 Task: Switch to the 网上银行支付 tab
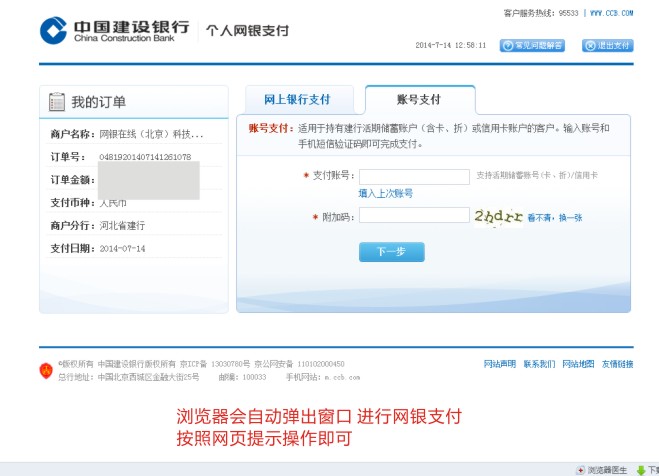coord(296,100)
